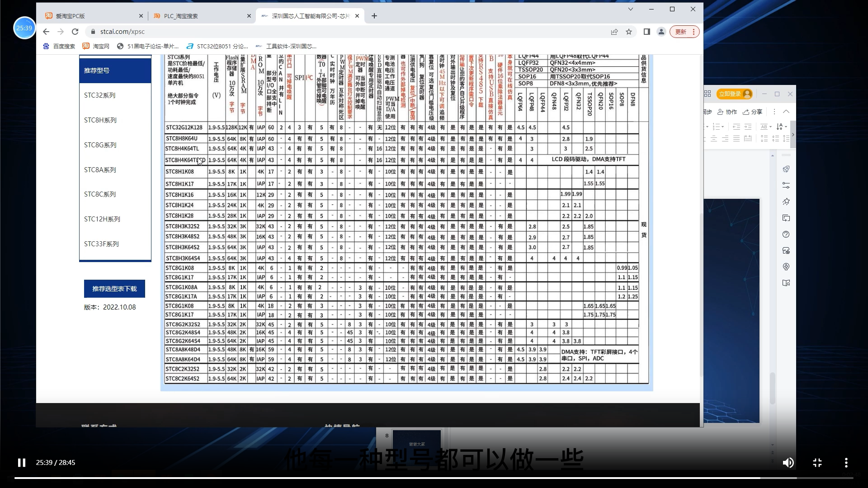
Task: Open Chrome profile avatar
Action: 661,32
